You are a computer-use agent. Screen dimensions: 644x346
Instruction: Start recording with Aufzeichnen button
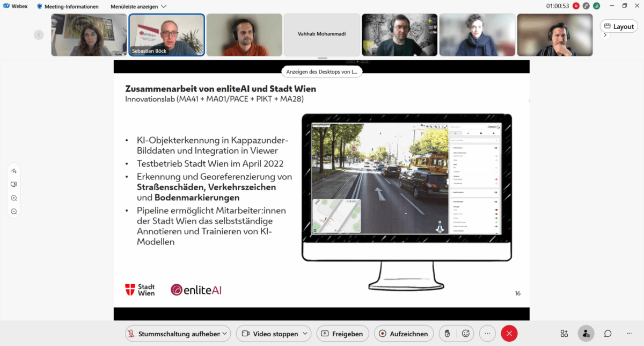404,334
